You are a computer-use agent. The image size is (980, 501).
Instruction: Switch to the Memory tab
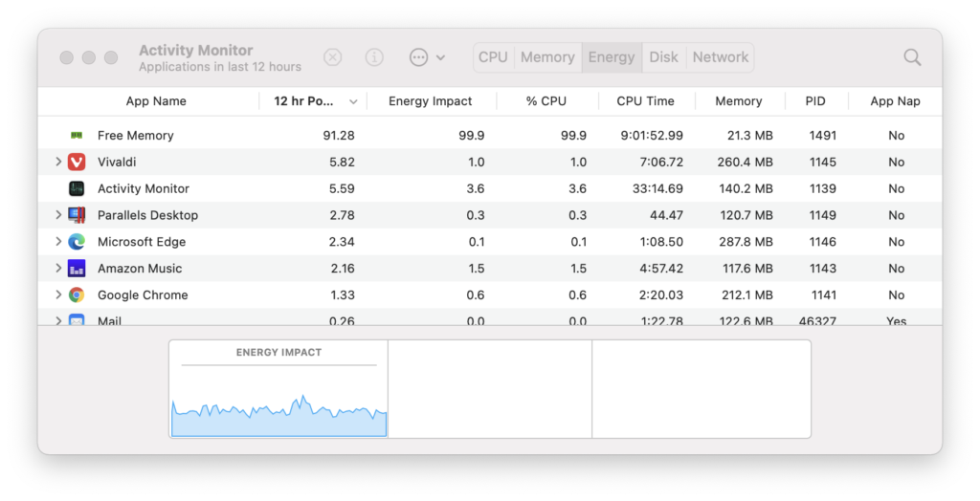547,57
